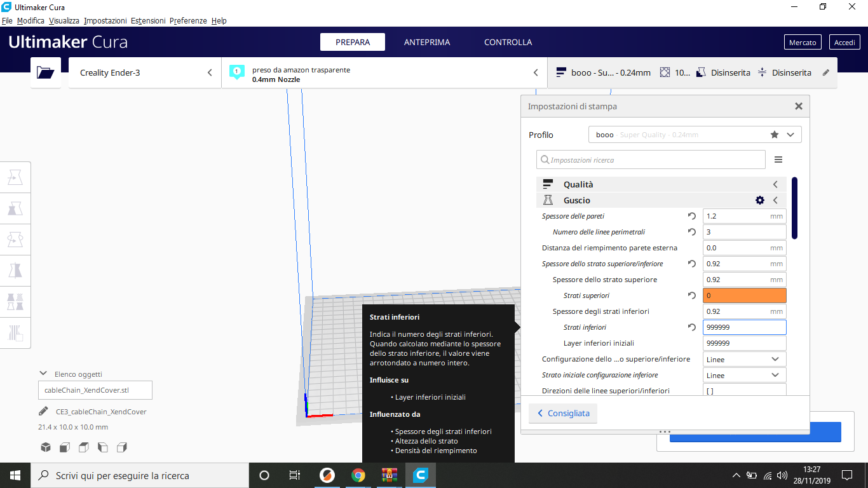Click the profile star icon

click(775, 135)
